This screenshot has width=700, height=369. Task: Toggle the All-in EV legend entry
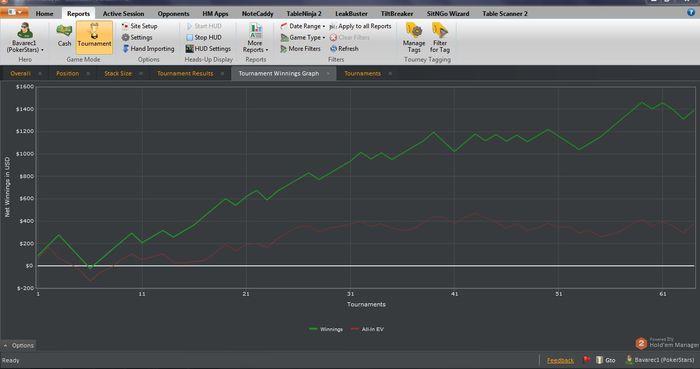pyautogui.click(x=367, y=329)
